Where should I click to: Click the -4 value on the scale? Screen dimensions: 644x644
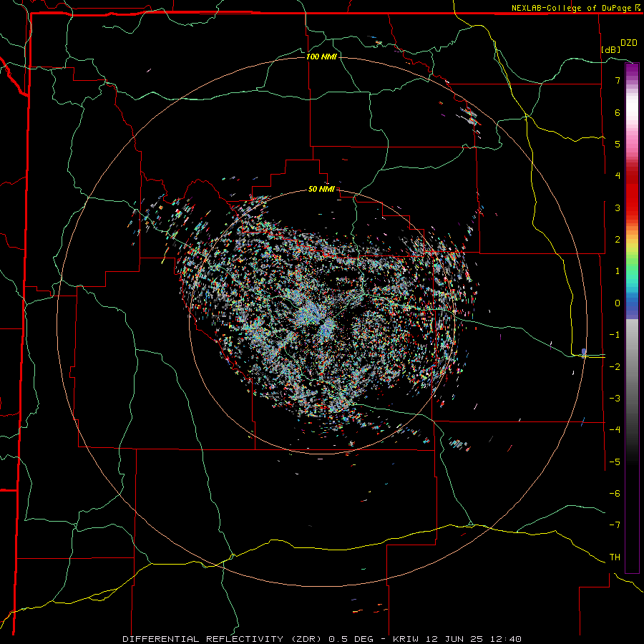tap(615, 430)
